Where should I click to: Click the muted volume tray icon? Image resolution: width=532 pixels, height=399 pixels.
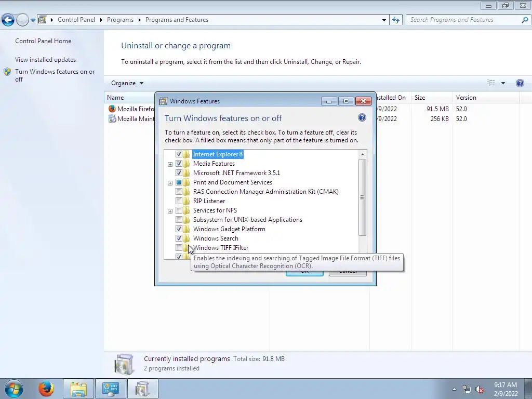click(480, 390)
